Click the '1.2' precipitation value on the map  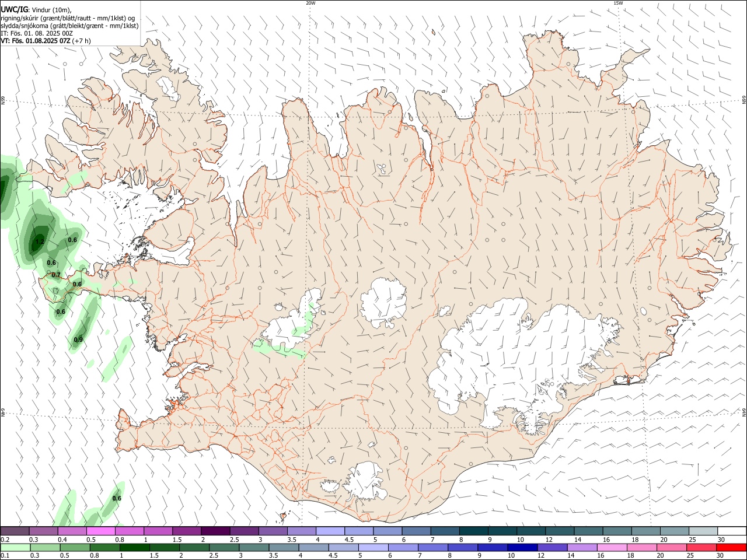[40, 242]
